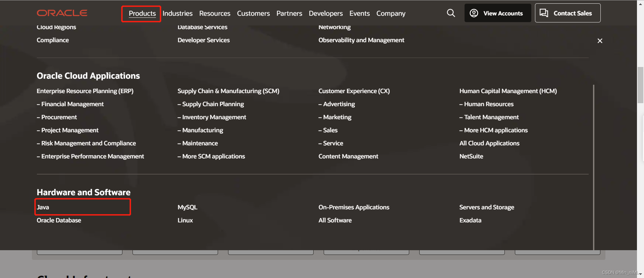Open the Oracle logo home link
The image size is (644, 278).
[62, 13]
